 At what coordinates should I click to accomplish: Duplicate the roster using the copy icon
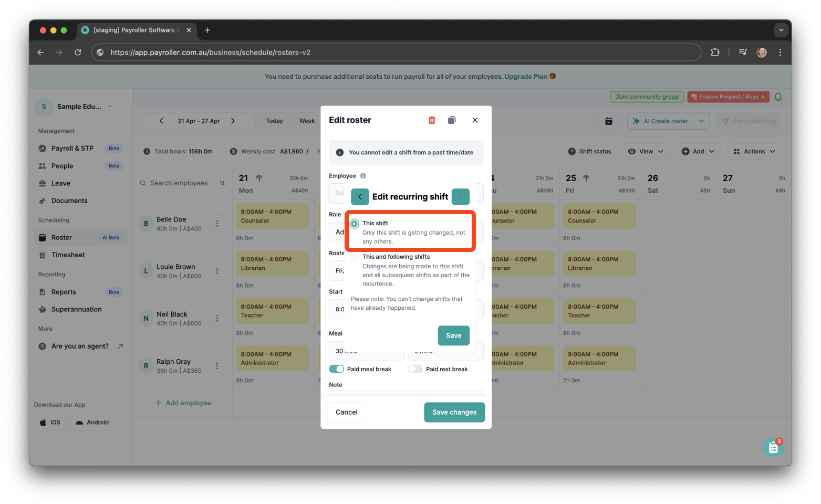pos(451,120)
